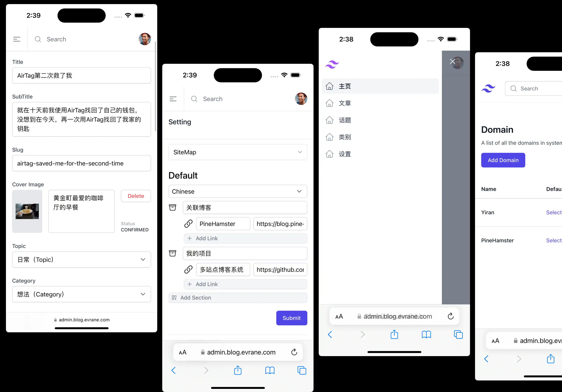Viewport: 562px width, 392px height.
Task: Click the trash/delete icon next to 关联博客
Action: [172, 208]
